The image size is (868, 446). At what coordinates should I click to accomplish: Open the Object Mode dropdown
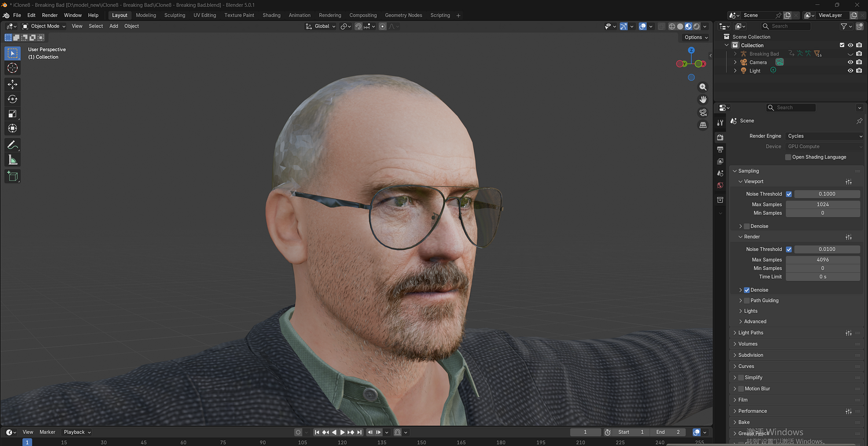(x=44, y=27)
